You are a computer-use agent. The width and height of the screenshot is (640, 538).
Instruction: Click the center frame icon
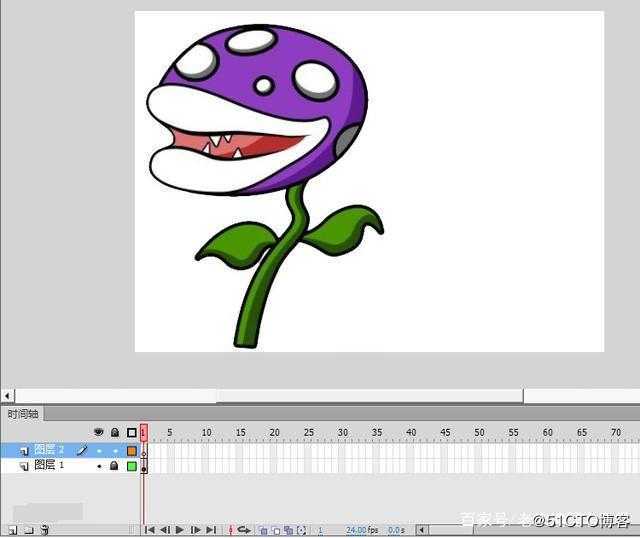pyautogui.click(x=231, y=530)
